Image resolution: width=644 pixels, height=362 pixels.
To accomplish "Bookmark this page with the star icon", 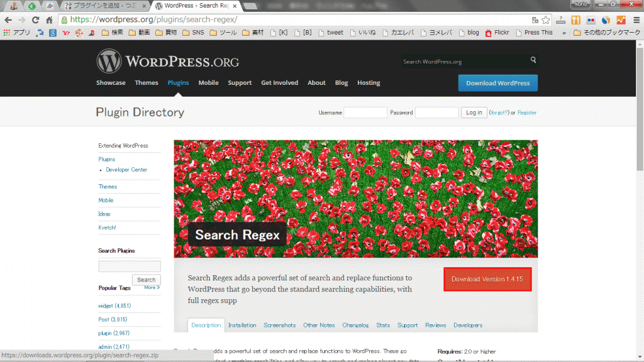I will pyautogui.click(x=546, y=19).
